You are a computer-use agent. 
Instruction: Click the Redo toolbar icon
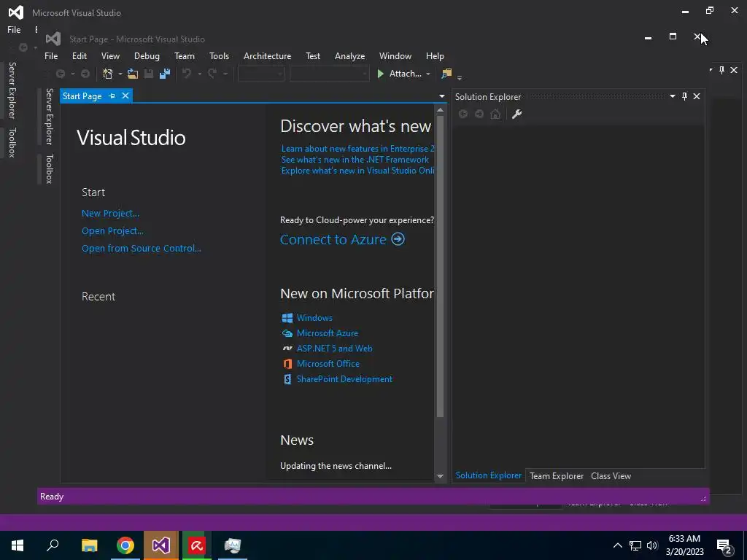pos(212,74)
